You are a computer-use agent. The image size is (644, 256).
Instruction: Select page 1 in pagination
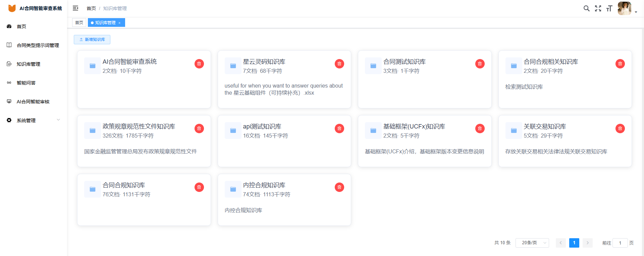click(574, 243)
